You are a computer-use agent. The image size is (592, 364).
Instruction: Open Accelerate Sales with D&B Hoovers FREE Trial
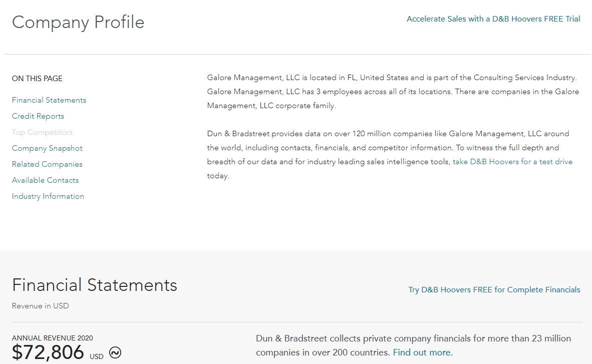click(493, 19)
